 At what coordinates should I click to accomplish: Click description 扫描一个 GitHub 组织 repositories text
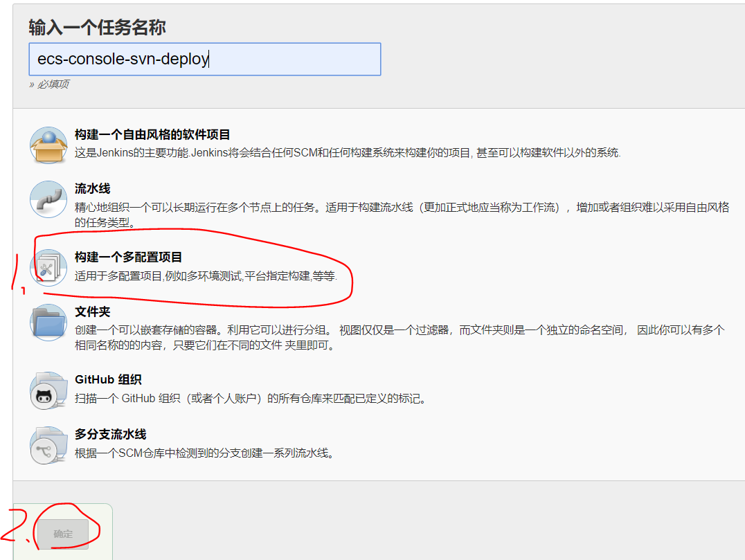point(251,399)
